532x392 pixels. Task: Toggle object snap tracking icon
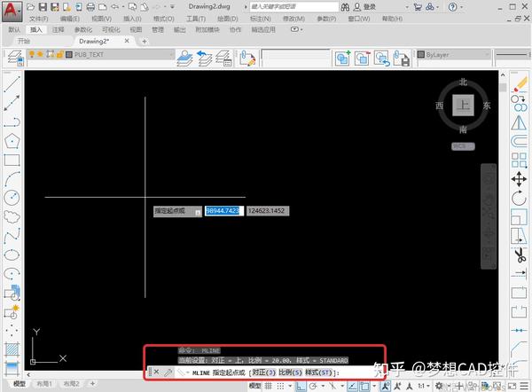pyautogui.click(x=352, y=386)
